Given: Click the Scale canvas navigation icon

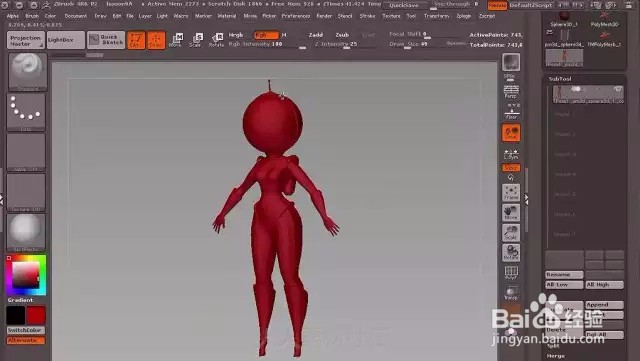Looking at the screenshot, I should [x=511, y=232].
